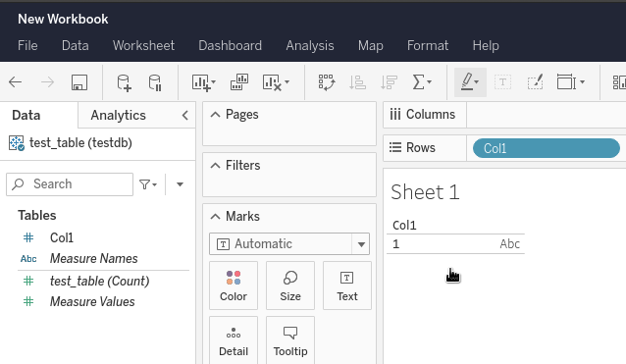626x364 pixels.
Task: Open the Worksheet menu
Action: (143, 45)
